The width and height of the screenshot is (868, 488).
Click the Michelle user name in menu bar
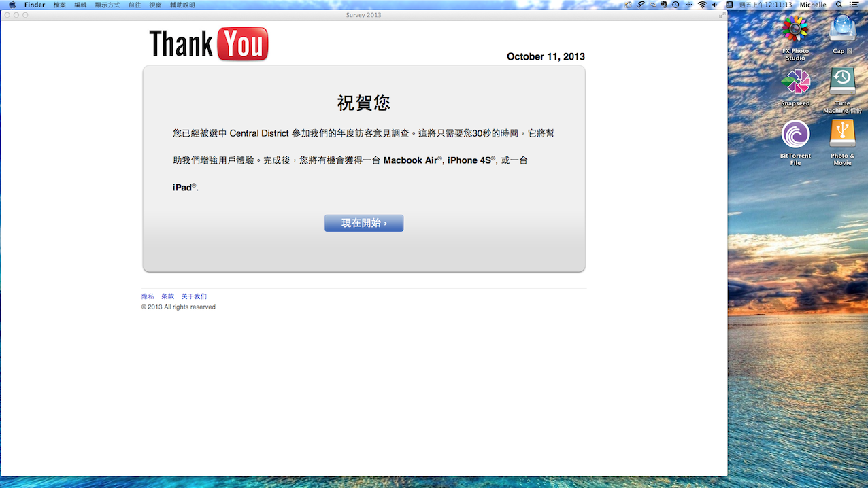click(x=813, y=5)
